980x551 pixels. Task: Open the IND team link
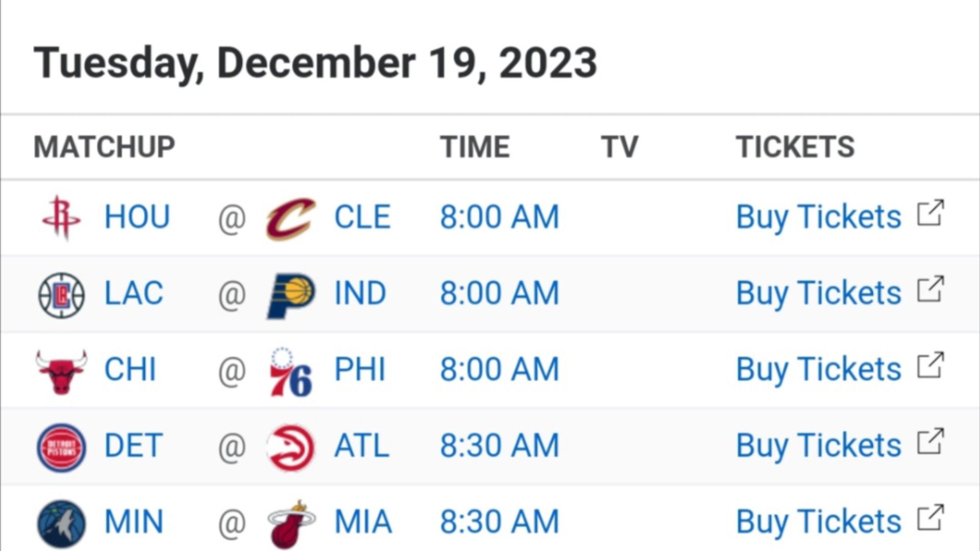pos(360,293)
